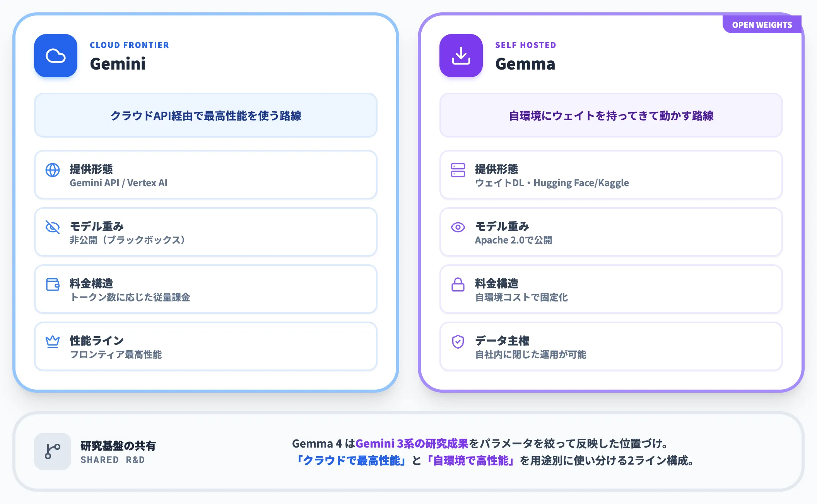Click the Gemini API / Vertex AI text
Screen dimensions: 817x504
point(118,183)
